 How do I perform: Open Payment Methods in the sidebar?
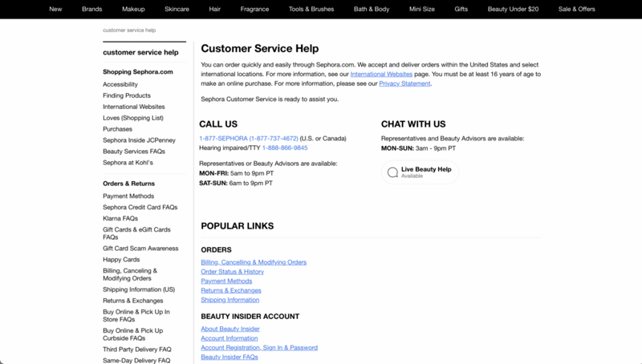pyautogui.click(x=128, y=196)
